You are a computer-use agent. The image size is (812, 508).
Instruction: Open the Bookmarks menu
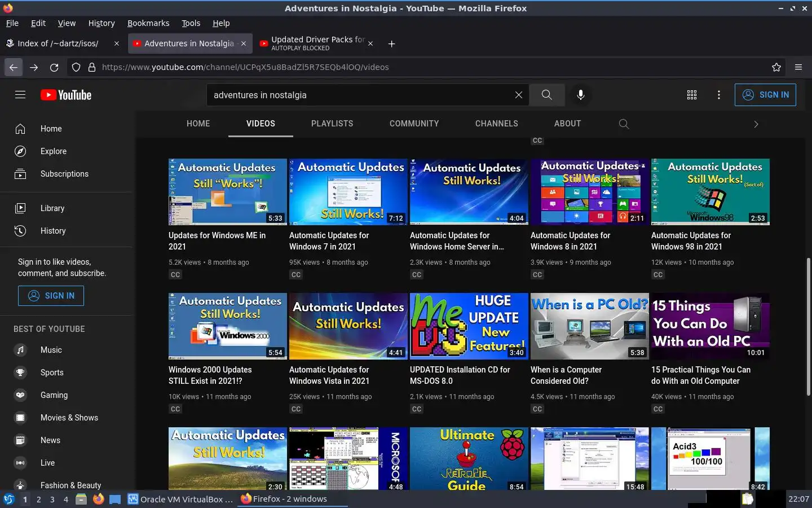tap(148, 23)
